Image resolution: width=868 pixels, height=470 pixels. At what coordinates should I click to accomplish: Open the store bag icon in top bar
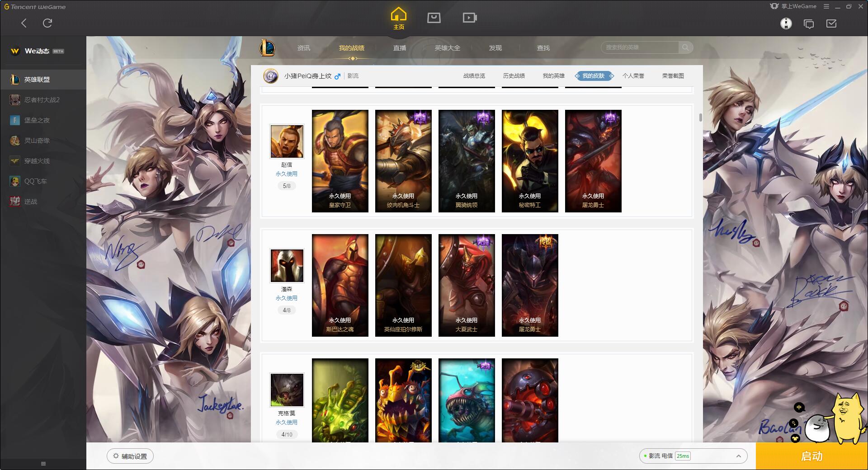coord(434,18)
